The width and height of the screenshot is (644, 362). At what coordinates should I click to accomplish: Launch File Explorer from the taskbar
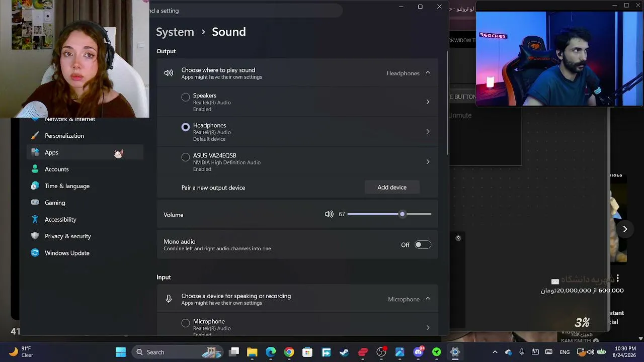click(x=252, y=352)
